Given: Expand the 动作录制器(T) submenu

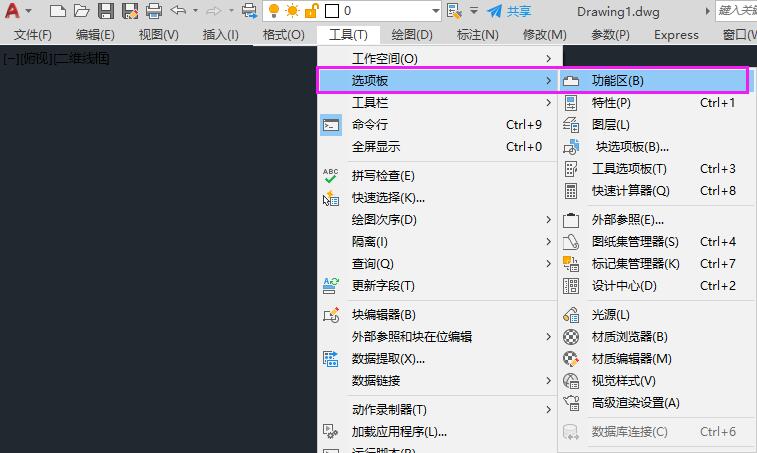Looking at the screenshot, I should coord(439,410).
